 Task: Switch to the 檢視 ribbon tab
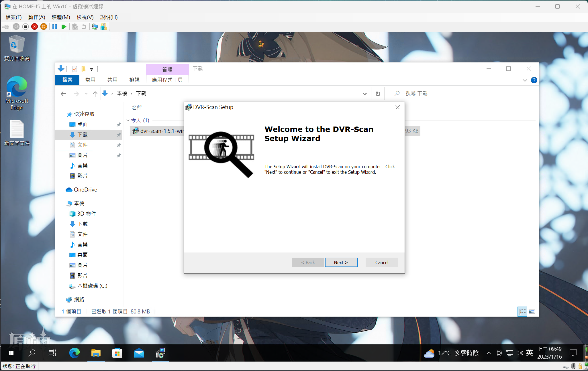coord(134,80)
